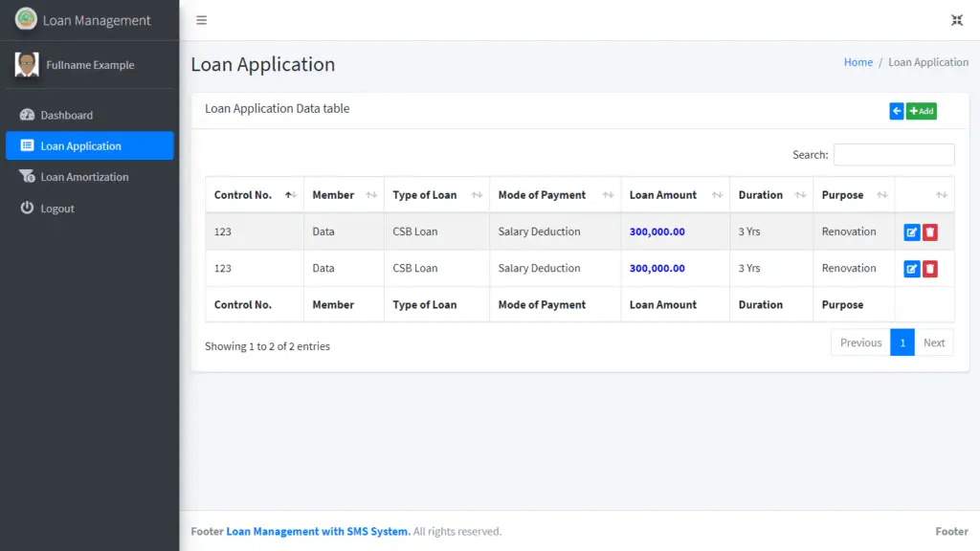Click the sort arrows on Member header
The image size is (980, 551).
[x=369, y=194]
